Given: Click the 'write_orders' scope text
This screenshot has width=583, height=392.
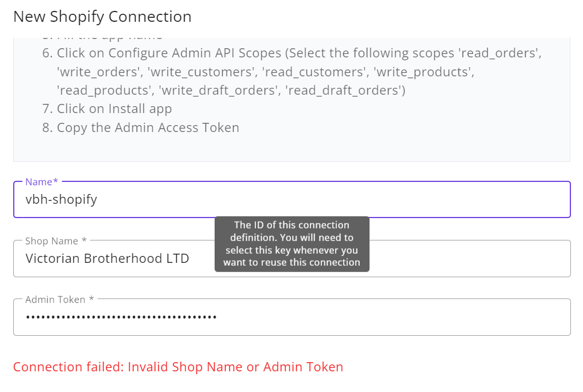Looking at the screenshot, I should click(x=100, y=72).
